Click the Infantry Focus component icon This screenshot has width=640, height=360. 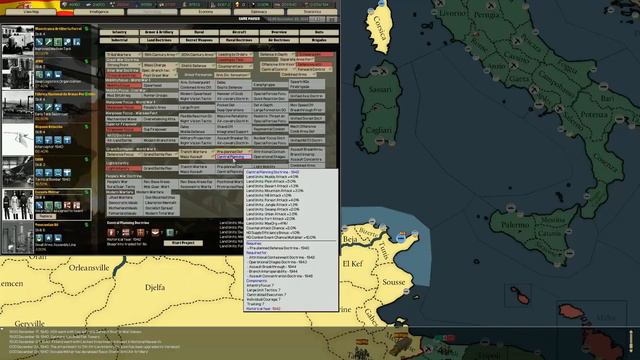pos(111,232)
